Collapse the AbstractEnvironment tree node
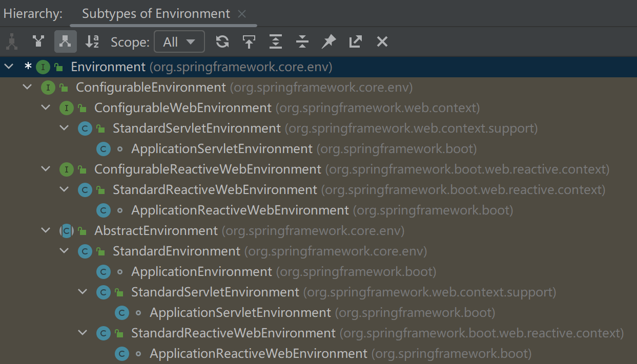 point(46,231)
